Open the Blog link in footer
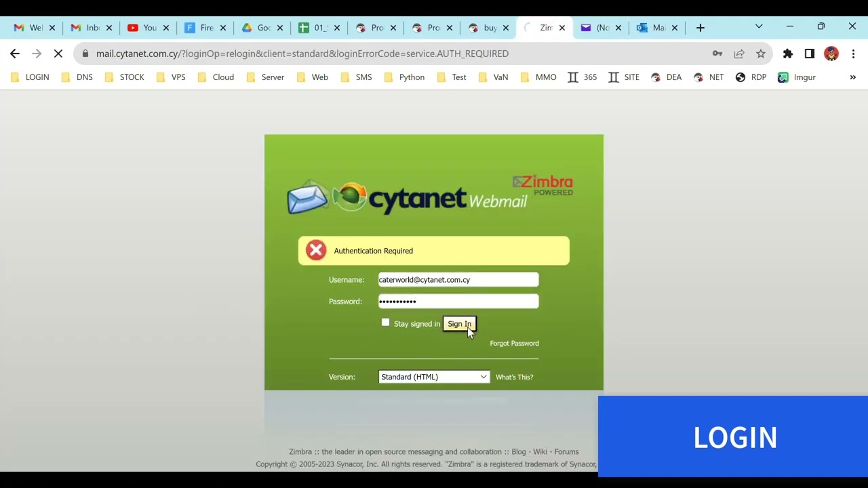The height and width of the screenshot is (488, 868). [519, 451]
